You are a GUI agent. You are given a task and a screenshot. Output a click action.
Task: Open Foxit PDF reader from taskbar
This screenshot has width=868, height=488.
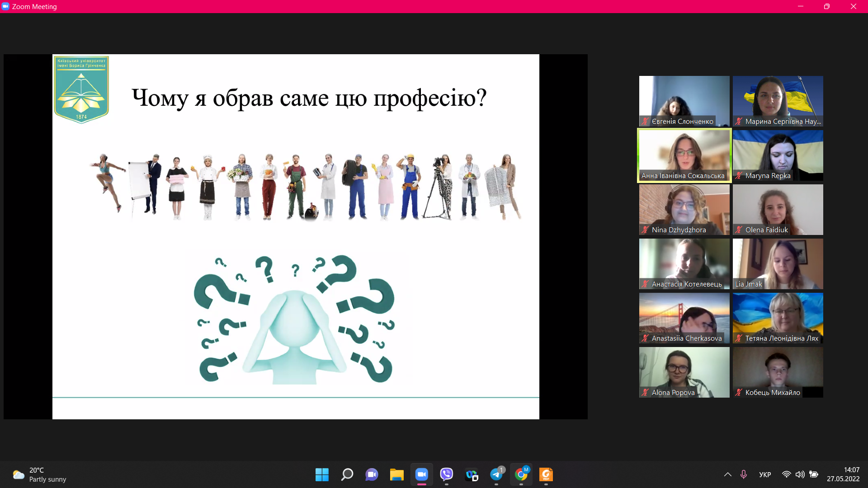(x=546, y=474)
